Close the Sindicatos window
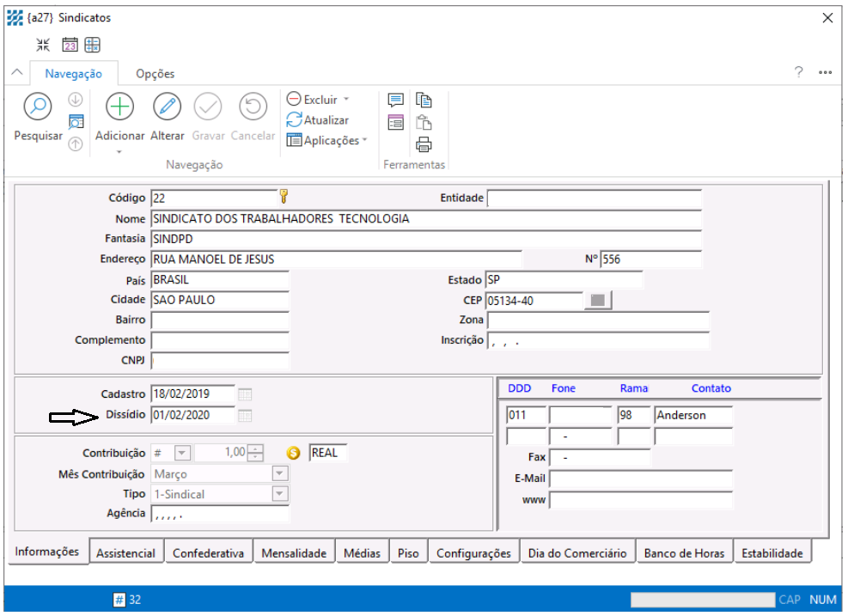 [x=827, y=18]
